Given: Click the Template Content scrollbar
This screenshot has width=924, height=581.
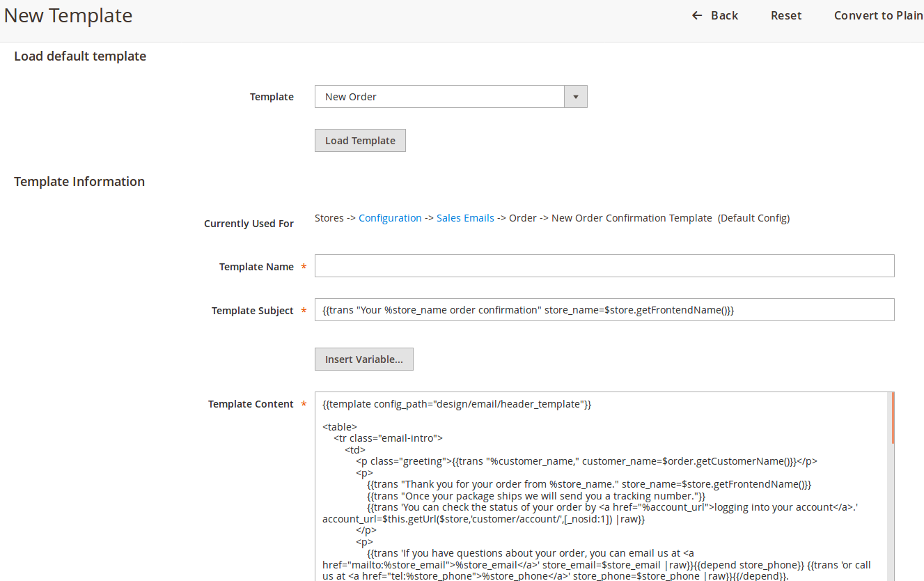Looking at the screenshot, I should tap(893, 418).
